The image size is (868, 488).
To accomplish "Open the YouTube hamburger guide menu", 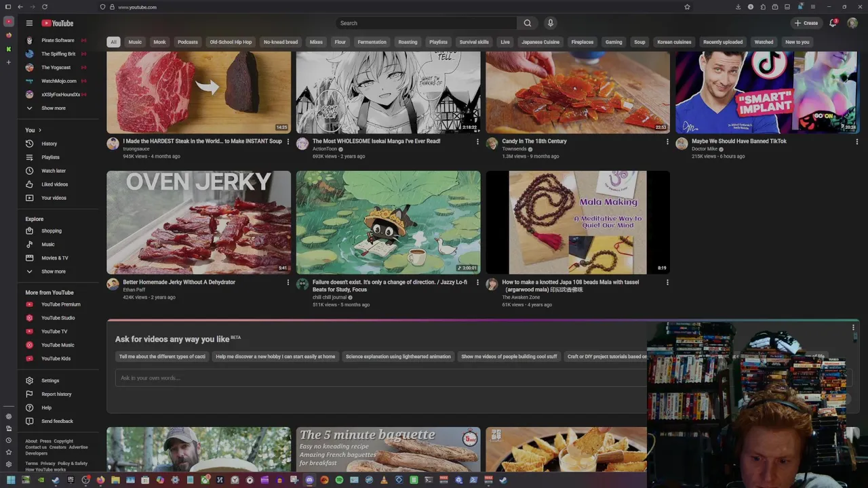I will click(x=29, y=23).
